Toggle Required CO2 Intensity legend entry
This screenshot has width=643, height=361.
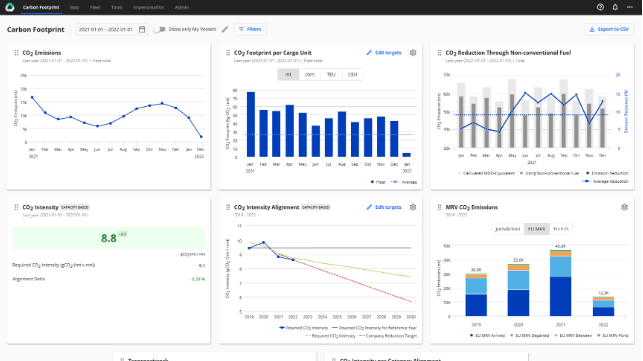pos(331,336)
